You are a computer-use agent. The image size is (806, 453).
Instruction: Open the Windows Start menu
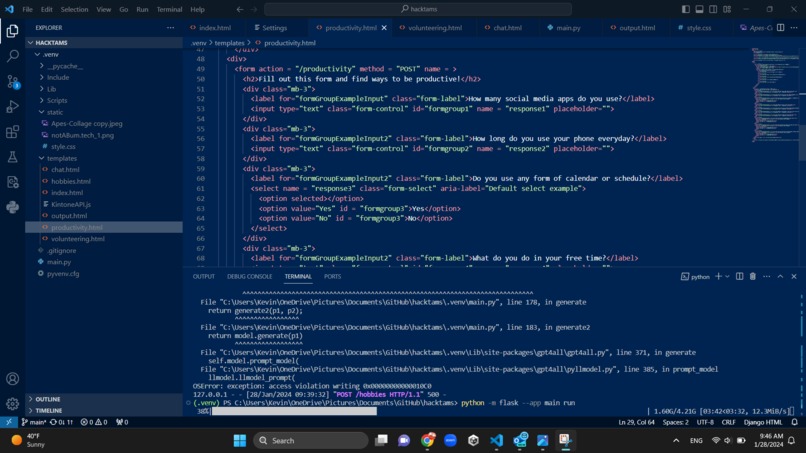240,441
